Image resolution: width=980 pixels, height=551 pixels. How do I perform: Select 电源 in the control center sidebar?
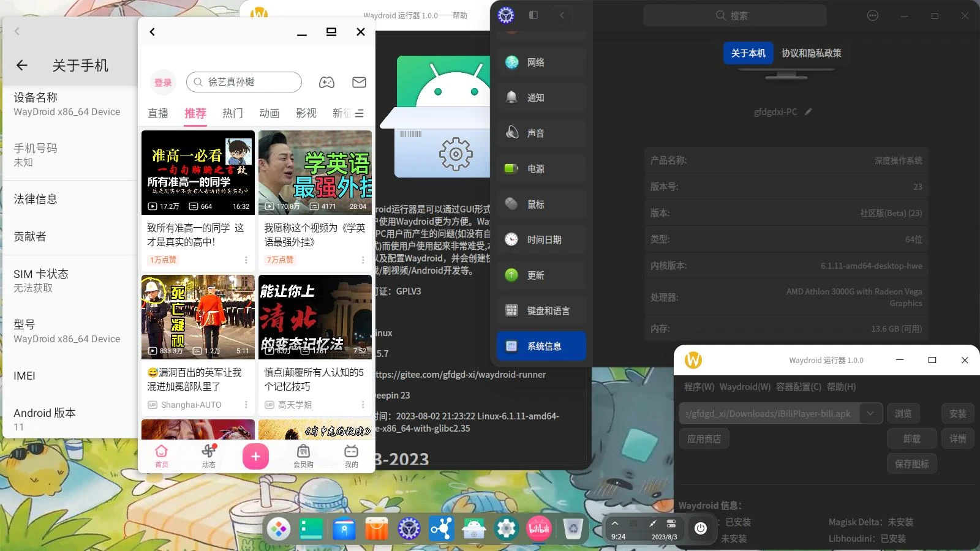click(x=541, y=168)
